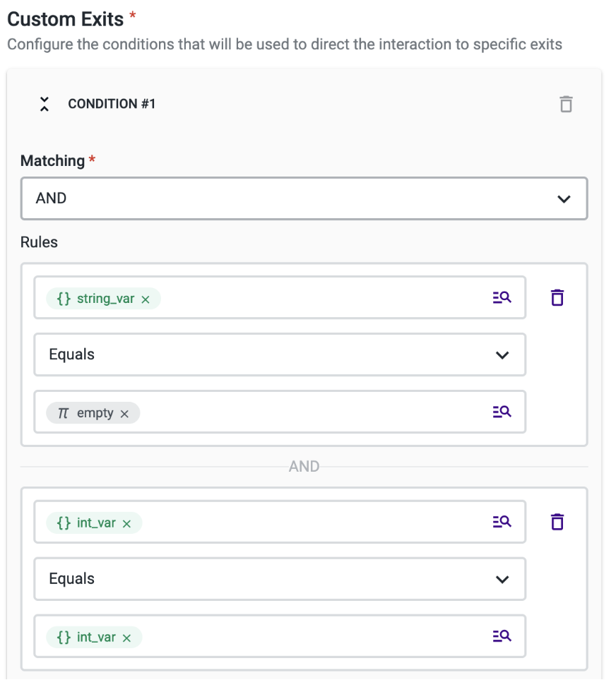This screenshot has width=616, height=692.
Task: Open variable search for first int_var field
Action: tap(502, 522)
